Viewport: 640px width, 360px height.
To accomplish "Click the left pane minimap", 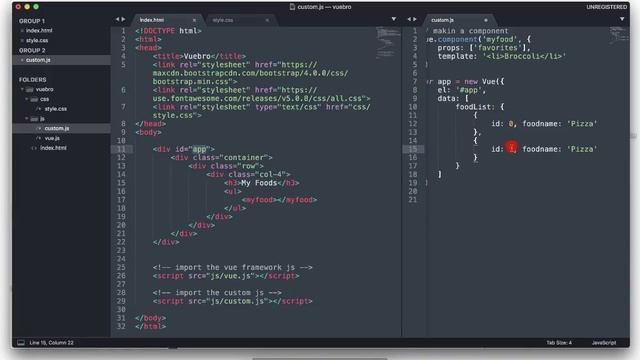I will coord(388,43).
